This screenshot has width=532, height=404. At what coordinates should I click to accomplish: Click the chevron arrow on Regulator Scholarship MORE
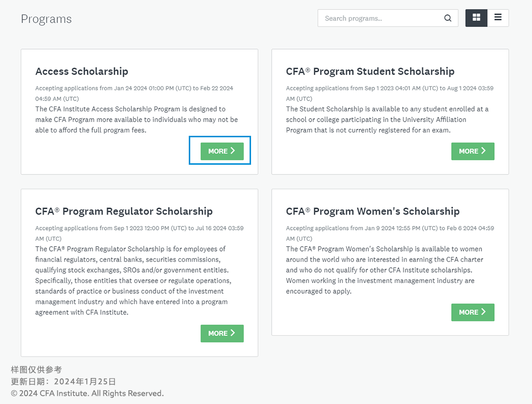click(x=233, y=333)
